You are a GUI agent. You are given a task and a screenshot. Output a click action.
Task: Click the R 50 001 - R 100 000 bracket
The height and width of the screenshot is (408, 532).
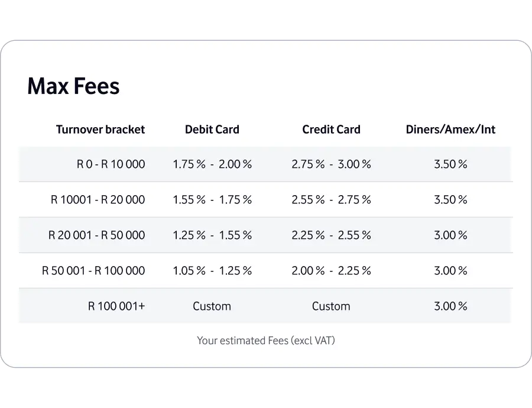(93, 271)
